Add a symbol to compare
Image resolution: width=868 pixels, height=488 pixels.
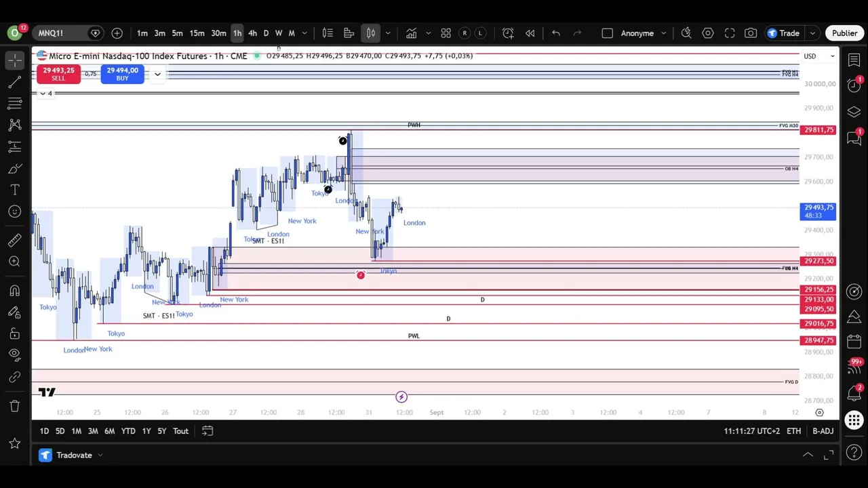[117, 33]
